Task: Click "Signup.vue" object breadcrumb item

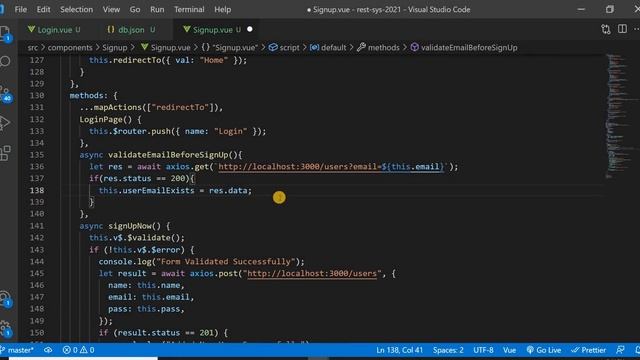Action: 230,47
